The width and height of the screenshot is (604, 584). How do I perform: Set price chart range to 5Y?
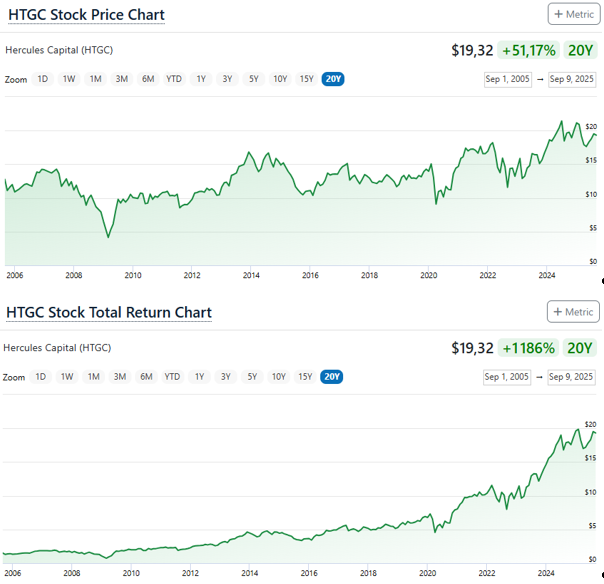coord(253,79)
